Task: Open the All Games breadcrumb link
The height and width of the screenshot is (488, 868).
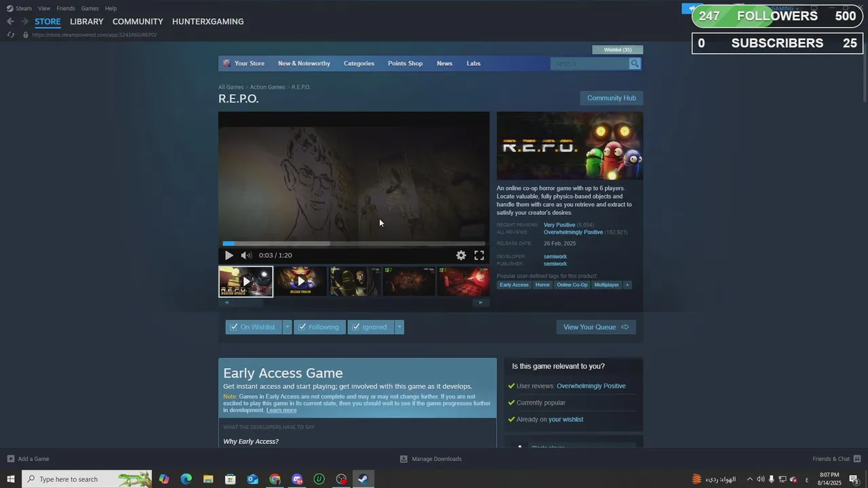Action: pyautogui.click(x=231, y=87)
